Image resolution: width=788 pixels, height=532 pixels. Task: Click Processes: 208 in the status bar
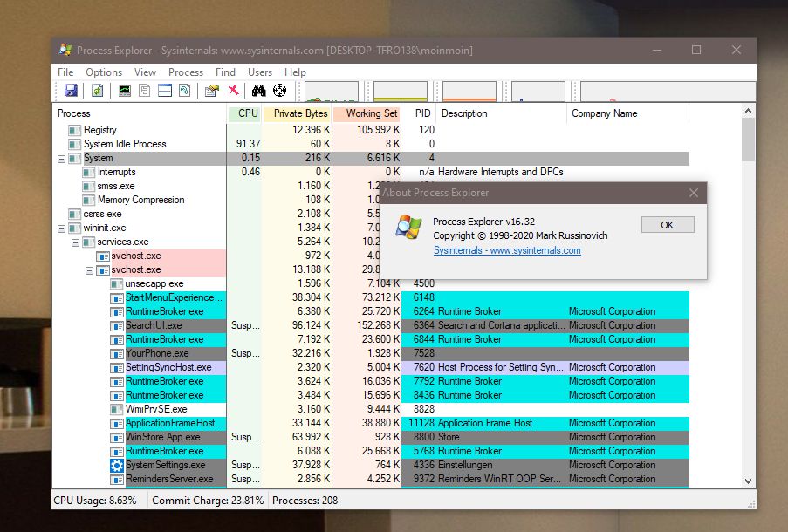click(305, 501)
